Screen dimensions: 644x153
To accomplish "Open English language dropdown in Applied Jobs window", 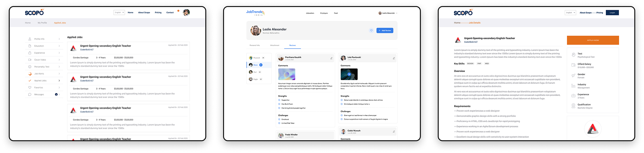I will [119, 12].
